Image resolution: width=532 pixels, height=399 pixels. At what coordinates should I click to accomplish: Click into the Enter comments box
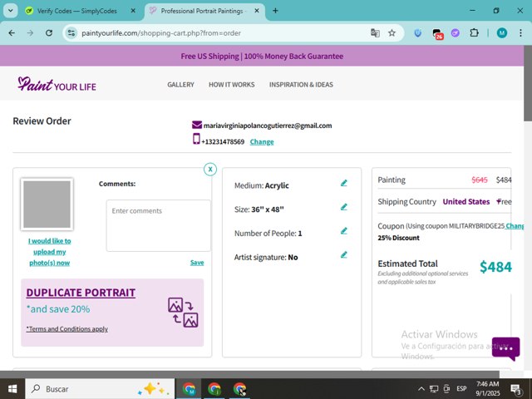pos(158,225)
